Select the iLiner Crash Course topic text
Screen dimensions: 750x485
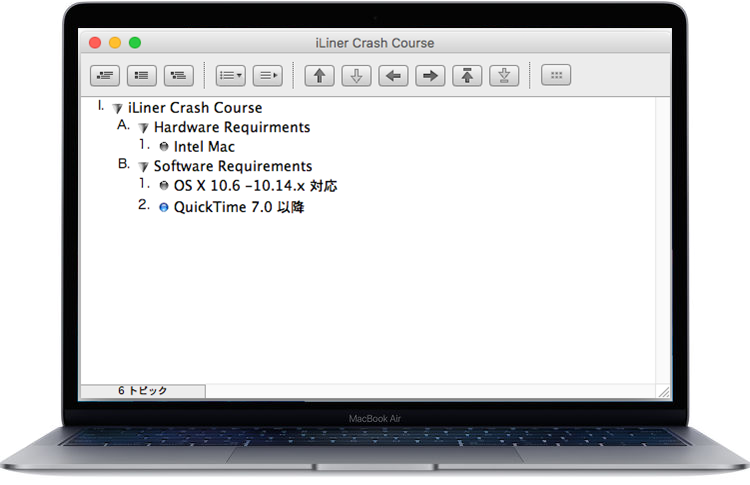195,108
